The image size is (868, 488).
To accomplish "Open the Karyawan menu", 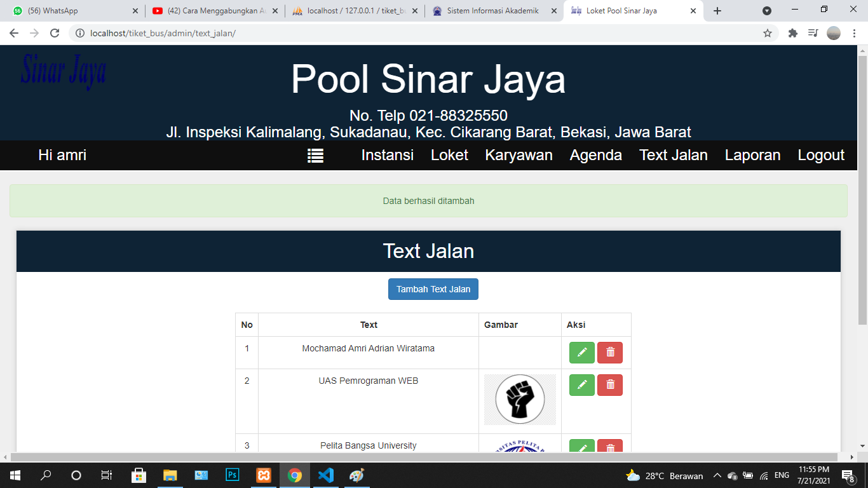I will click(519, 155).
